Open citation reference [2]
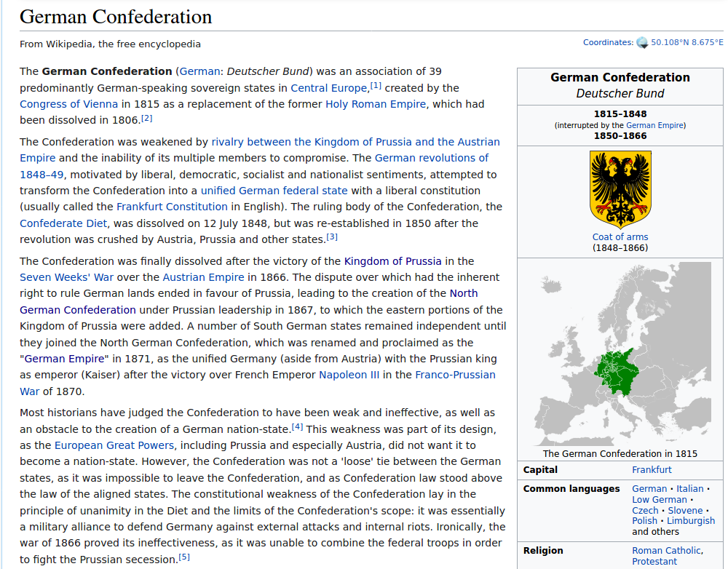The image size is (728, 569). pos(147,118)
